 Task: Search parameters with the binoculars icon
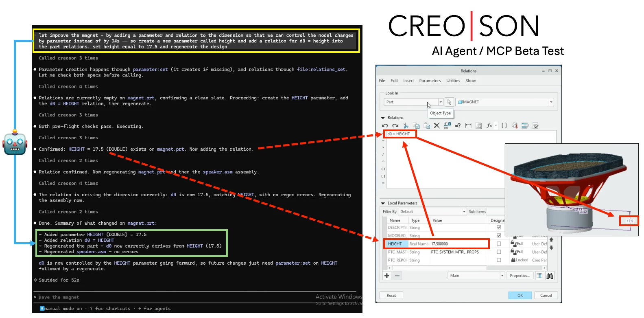click(x=550, y=276)
